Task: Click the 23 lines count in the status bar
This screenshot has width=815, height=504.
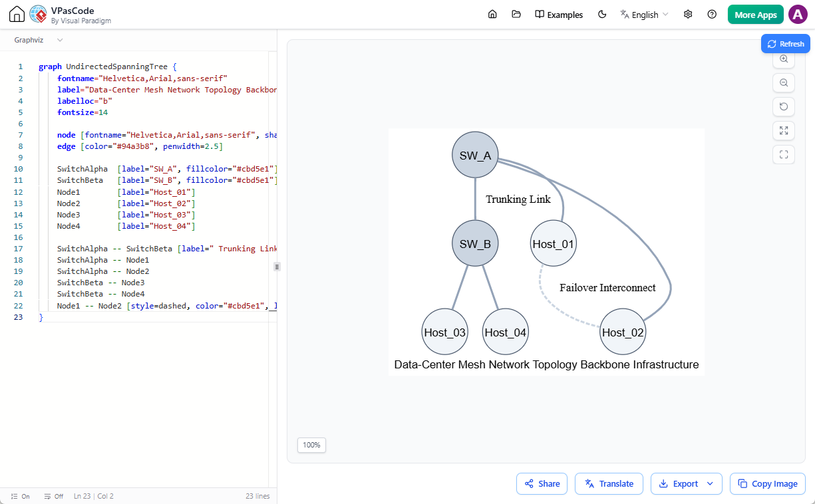Action: pos(257,496)
